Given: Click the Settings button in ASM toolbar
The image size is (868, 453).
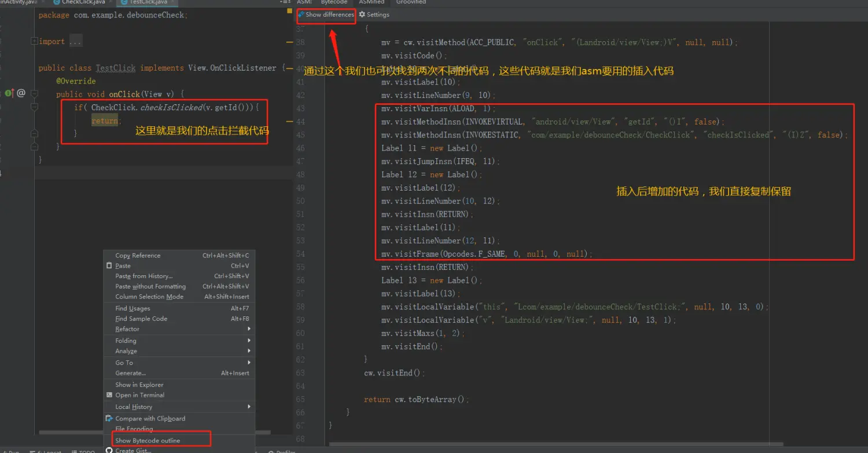Looking at the screenshot, I should [374, 14].
